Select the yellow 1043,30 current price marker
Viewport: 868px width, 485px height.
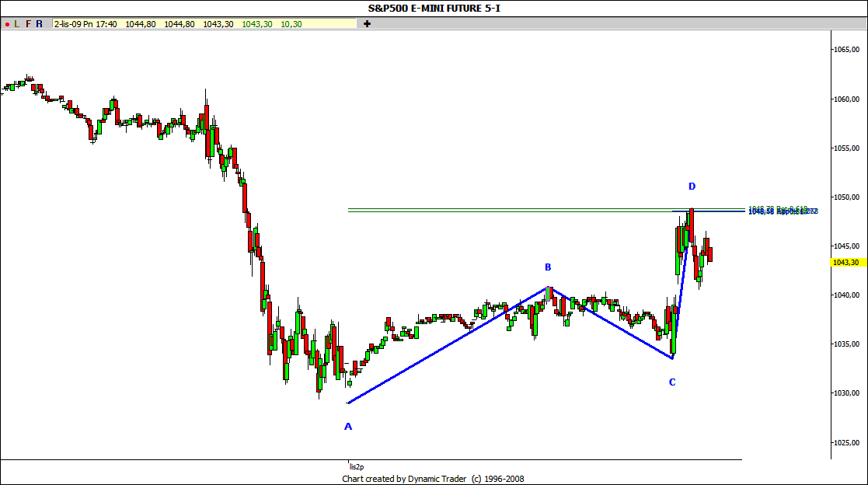847,263
